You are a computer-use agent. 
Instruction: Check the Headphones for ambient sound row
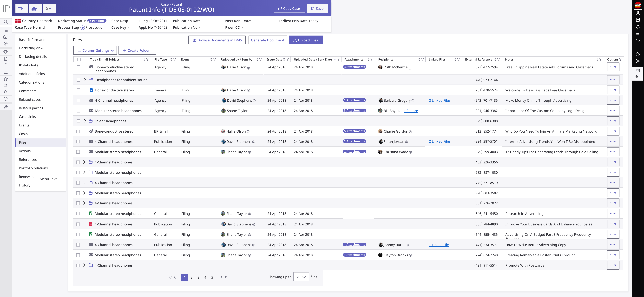(x=79, y=80)
